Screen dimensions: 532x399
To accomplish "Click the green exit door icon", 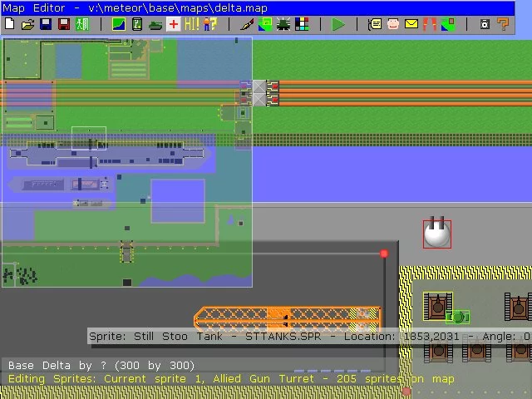I will coord(82,24).
